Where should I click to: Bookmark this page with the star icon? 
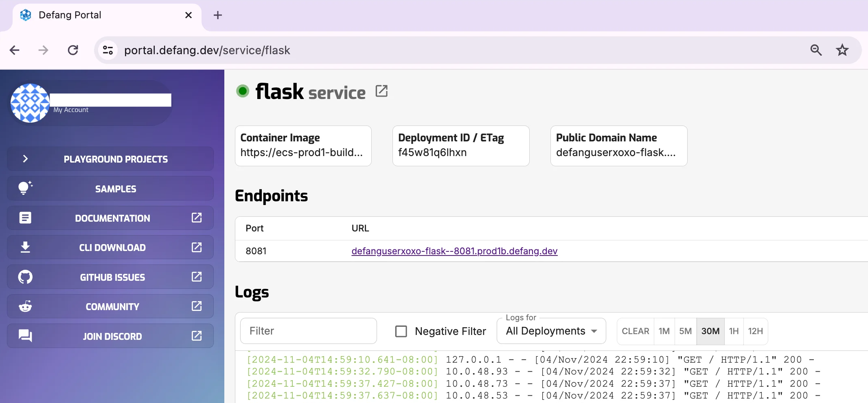coord(842,50)
